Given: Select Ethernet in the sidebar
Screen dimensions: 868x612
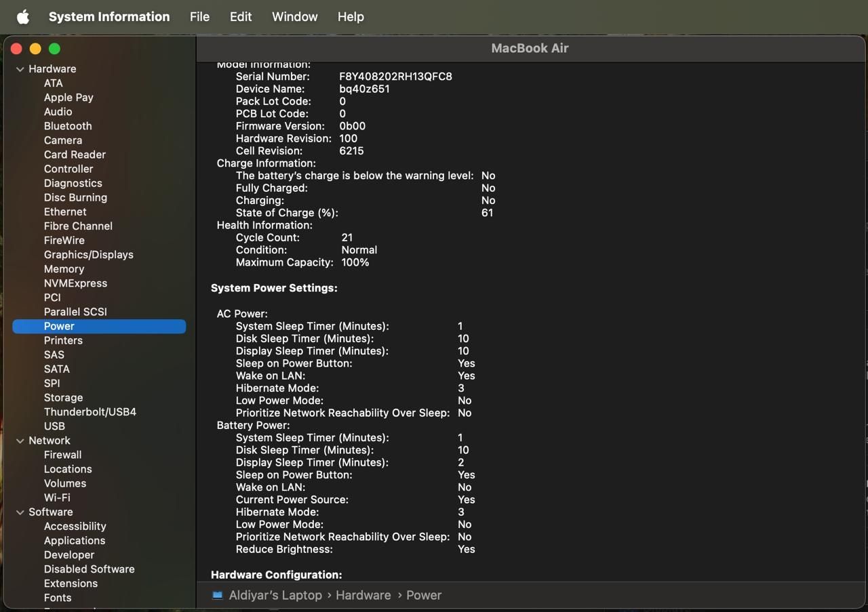Looking at the screenshot, I should click(x=65, y=211).
